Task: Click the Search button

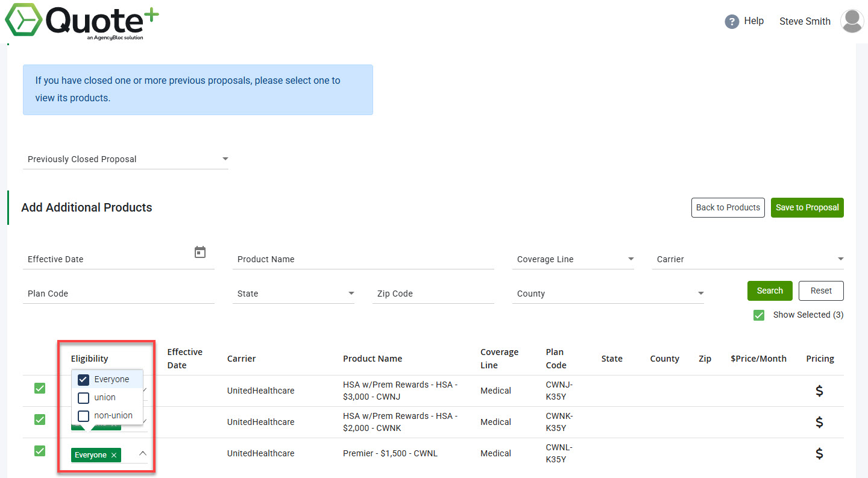Action: pos(770,291)
